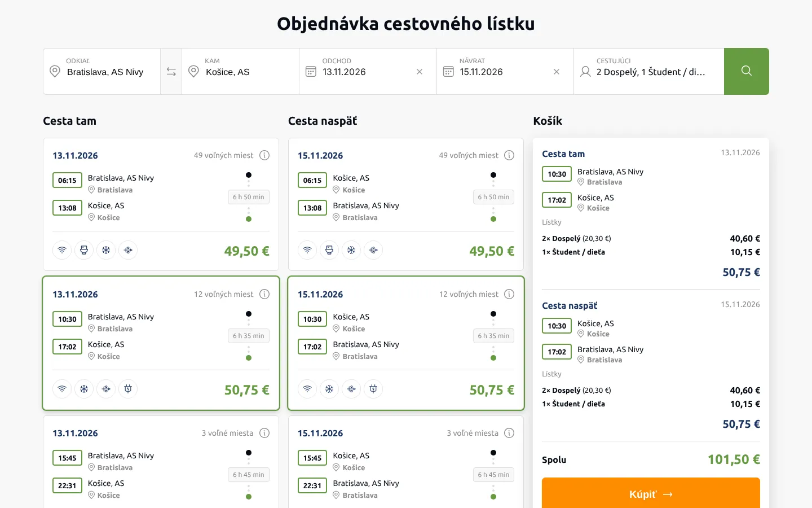Click last amenity icon on outbound 06:15 trip

[128, 250]
